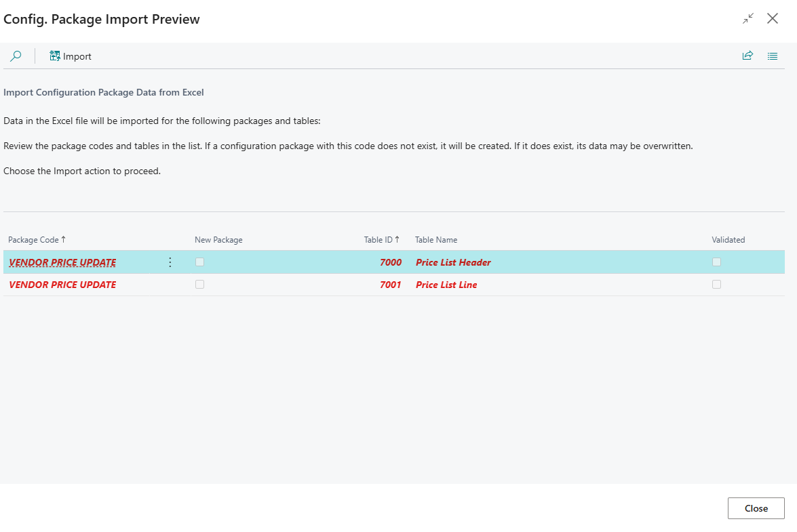Open the Table Name column header menu
This screenshot has height=532, width=797.
(x=436, y=240)
